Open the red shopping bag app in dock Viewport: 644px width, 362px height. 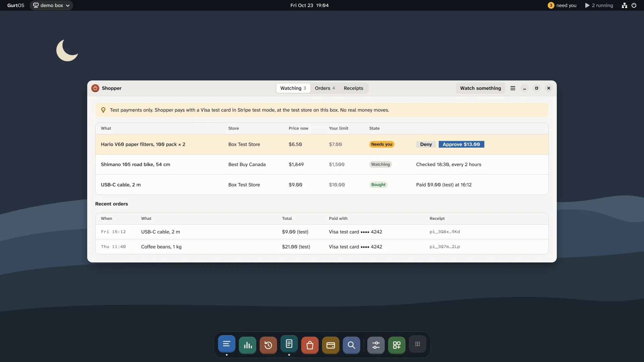[x=310, y=345]
